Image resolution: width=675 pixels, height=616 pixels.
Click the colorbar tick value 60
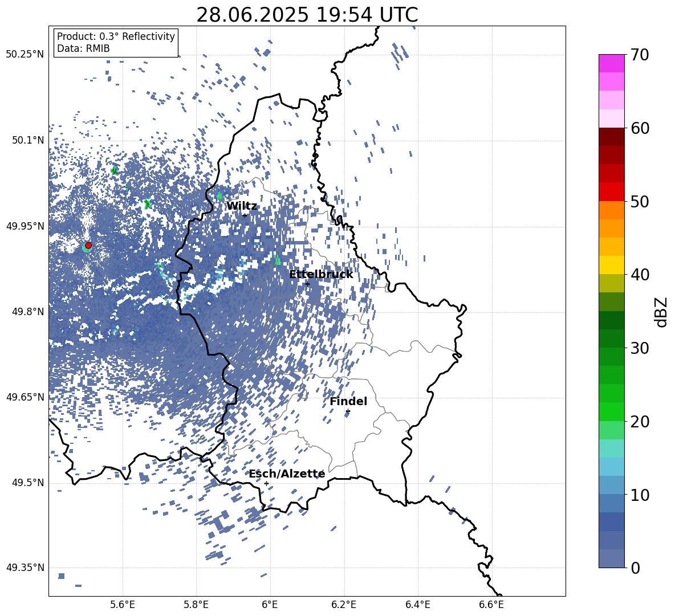640,128
